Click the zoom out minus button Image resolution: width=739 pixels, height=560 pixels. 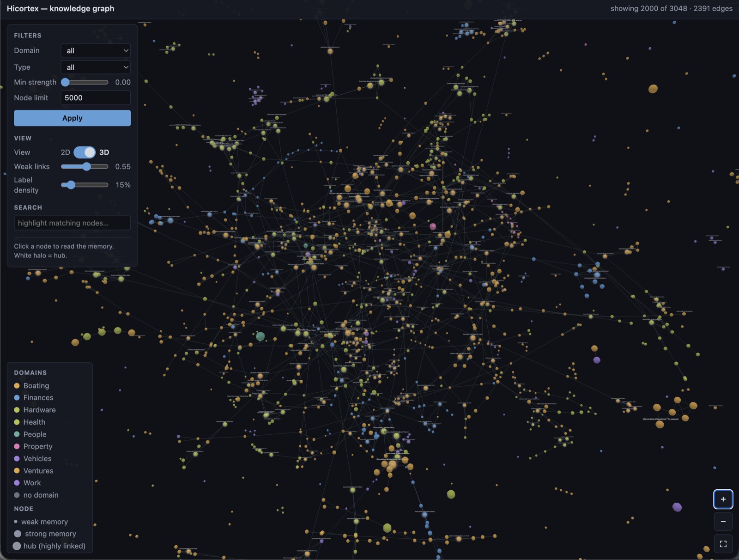point(723,521)
